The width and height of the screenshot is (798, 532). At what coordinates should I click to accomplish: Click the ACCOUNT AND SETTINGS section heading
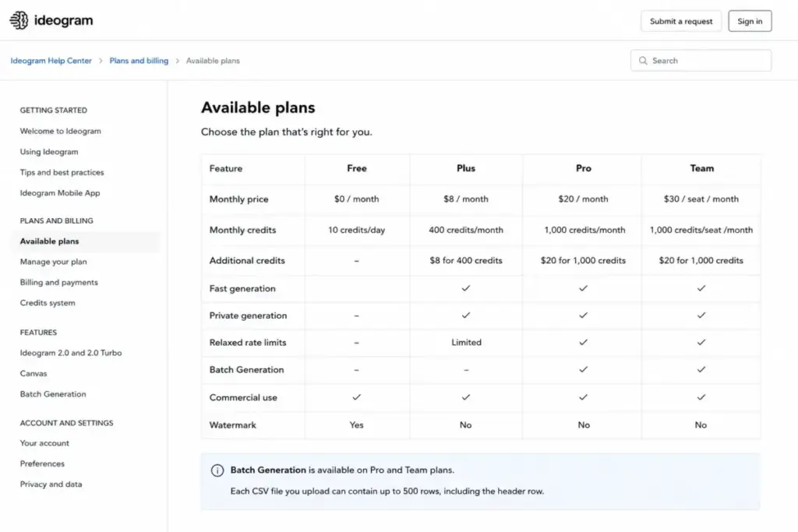[67, 423]
